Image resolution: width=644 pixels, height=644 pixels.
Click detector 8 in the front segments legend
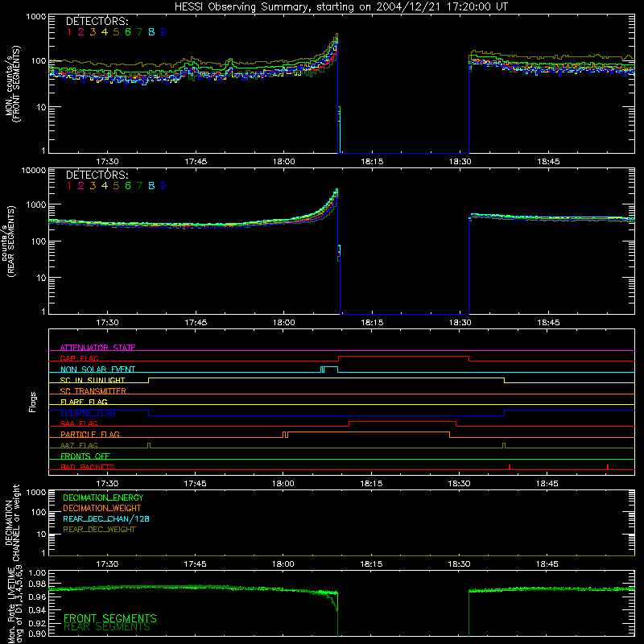pyautogui.click(x=151, y=32)
